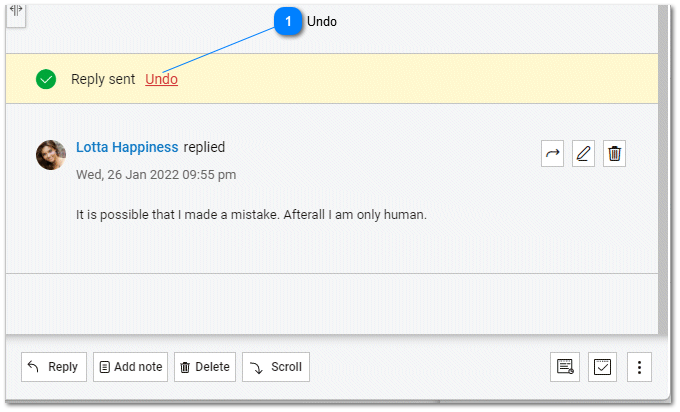Click the reply timestamp Wed, 26 Jan 2022
680x412 pixels.
click(156, 174)
